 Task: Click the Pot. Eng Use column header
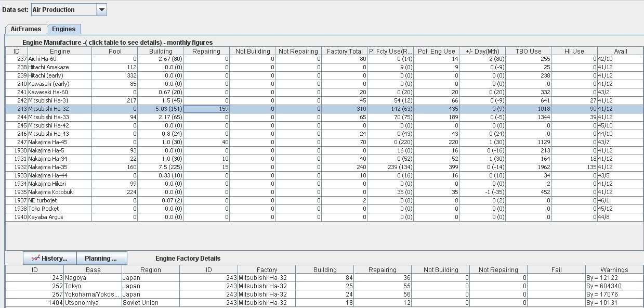437,51
